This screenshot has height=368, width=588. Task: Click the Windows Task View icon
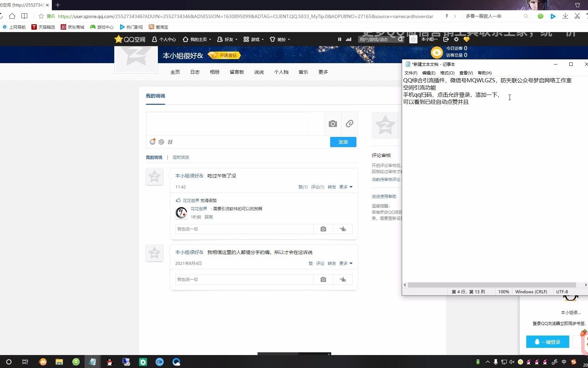click(25, 362)
